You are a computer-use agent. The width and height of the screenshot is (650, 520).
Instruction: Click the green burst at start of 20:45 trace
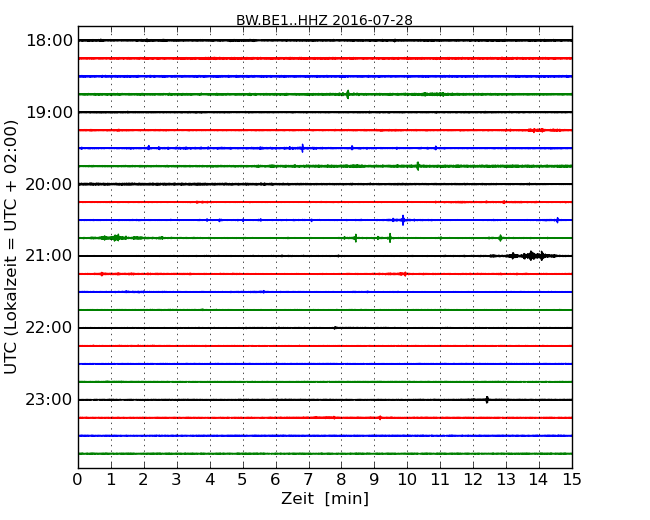pos(114,238)
